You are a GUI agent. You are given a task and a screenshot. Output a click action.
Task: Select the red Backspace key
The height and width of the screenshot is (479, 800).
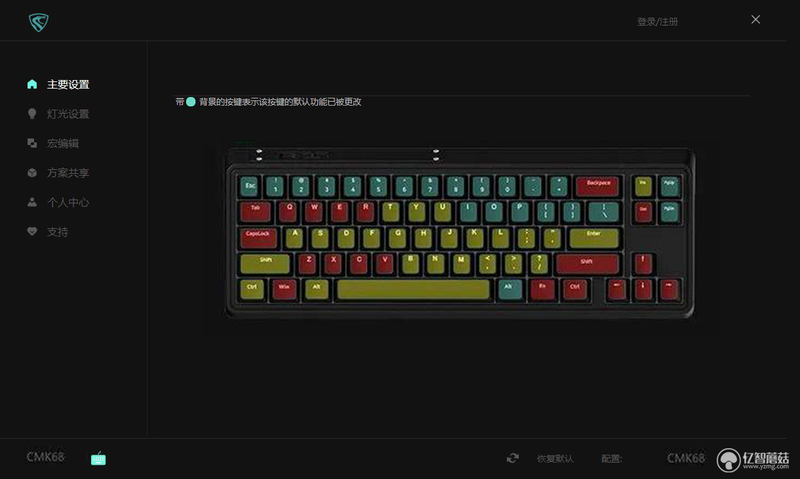point(597,187)
